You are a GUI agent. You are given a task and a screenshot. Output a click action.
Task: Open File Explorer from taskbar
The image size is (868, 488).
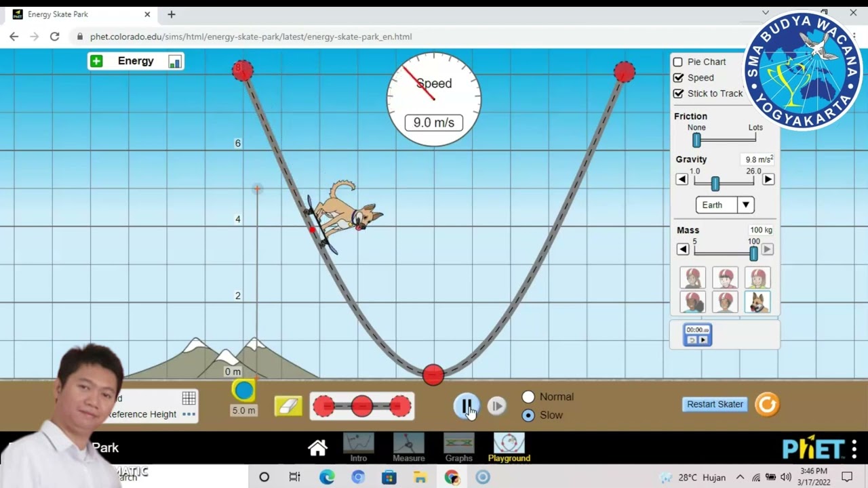pyautogui.click(x=420, y=477)
